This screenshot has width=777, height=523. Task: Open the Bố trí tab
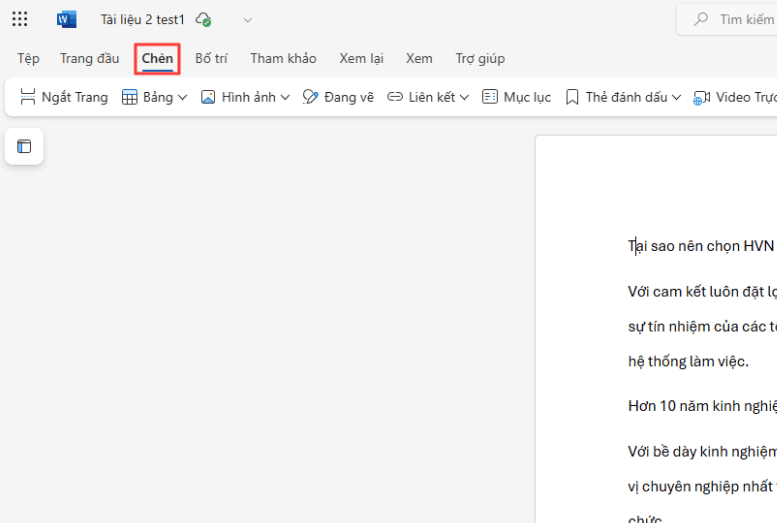pyautogui.click(x=211, y=58)
